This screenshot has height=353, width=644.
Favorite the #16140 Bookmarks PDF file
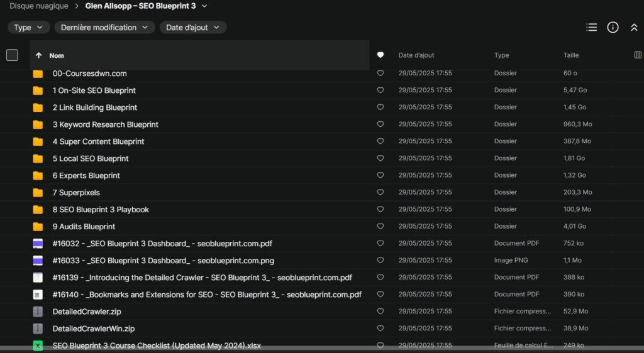point(380,295)
